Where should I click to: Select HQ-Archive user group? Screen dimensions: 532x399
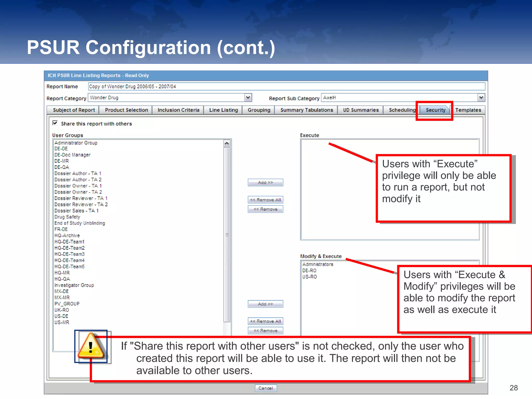click(67, 235)
